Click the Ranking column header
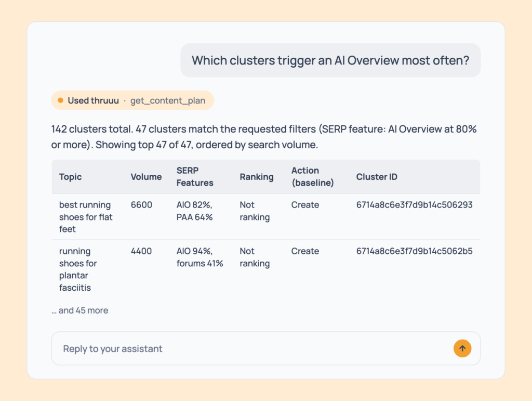This screenshot has width=532, height=401. (x=257, y=176)
